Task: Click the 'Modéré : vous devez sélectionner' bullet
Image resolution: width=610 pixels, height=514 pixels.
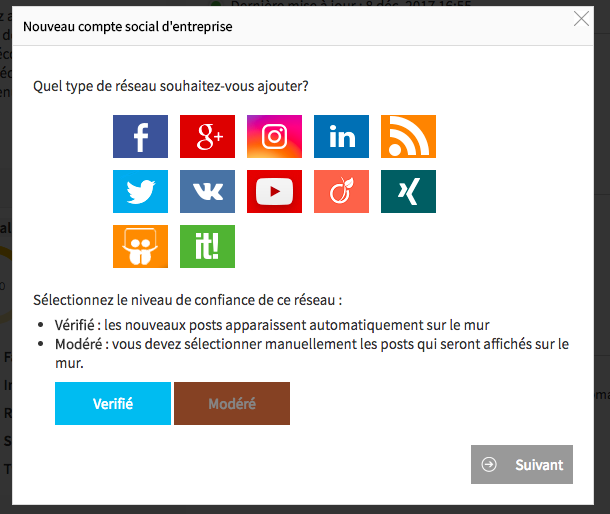Action: pos(312,353)
